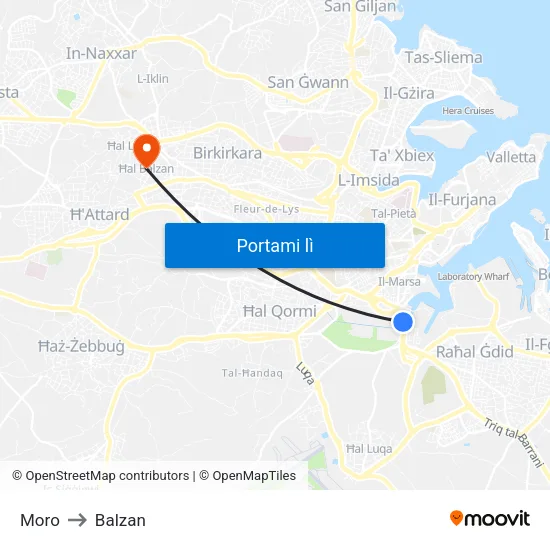This screenshot has height=550, width=550.
Task: Open the OpenStreetMap contributors link
Action: click(x=101, y=476)
